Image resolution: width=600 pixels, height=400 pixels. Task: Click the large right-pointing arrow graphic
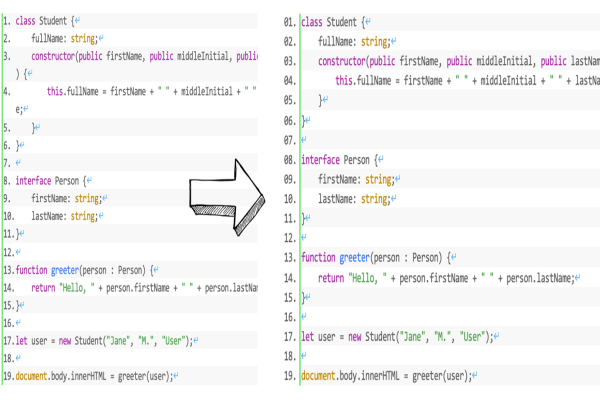227,190
